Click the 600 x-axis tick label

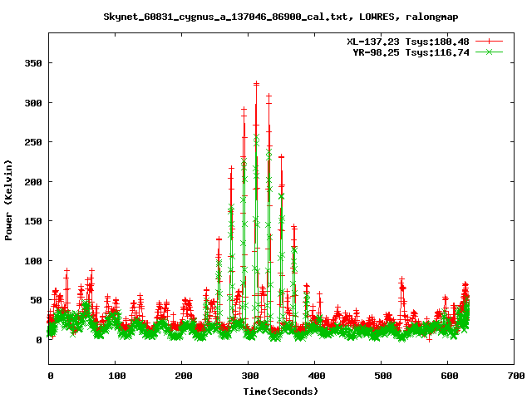[450, 376]
